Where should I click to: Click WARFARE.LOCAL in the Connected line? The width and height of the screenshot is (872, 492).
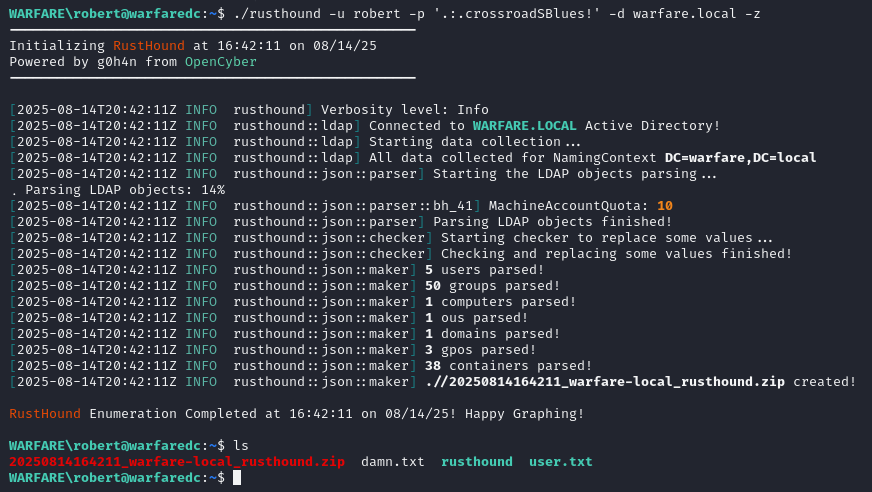point(524,126)
